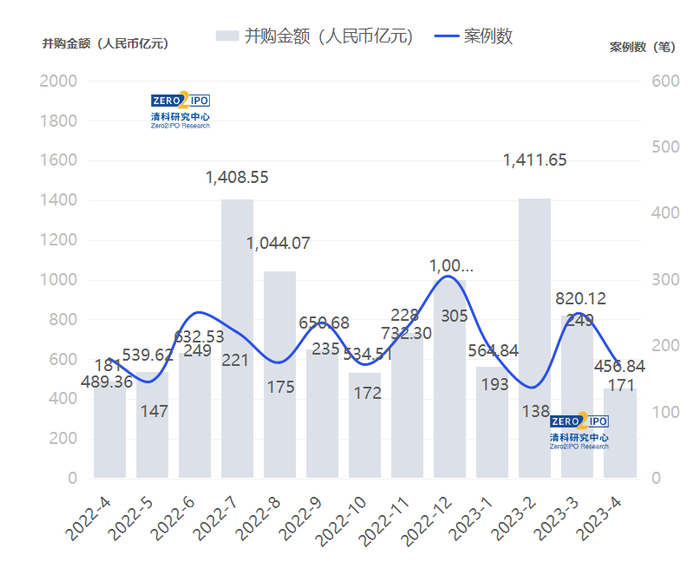Click the 2022-12 bar with truncated label
The image size is (700, 561).
[450, 379]
